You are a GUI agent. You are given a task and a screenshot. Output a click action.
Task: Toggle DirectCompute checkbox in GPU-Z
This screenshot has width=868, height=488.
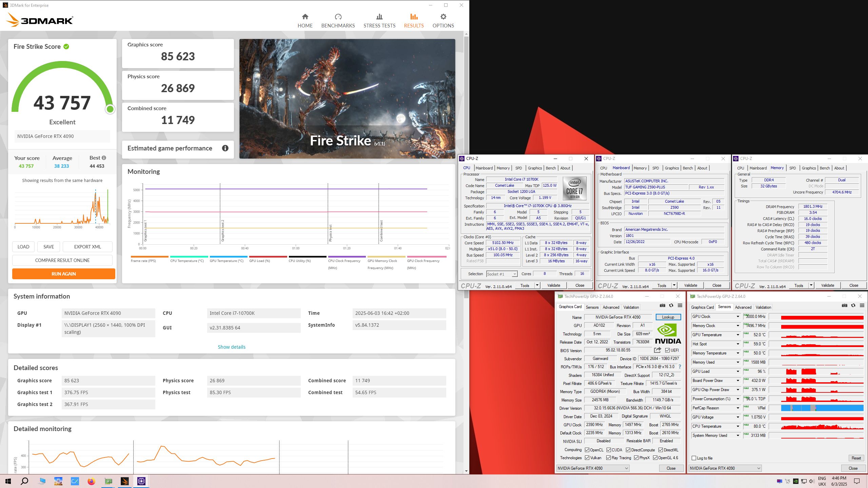[x=628, y=450]
